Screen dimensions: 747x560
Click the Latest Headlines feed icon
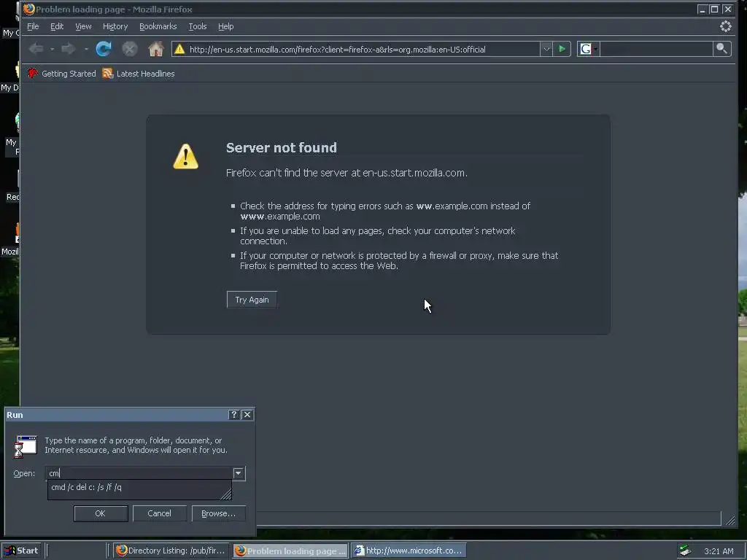108,74
